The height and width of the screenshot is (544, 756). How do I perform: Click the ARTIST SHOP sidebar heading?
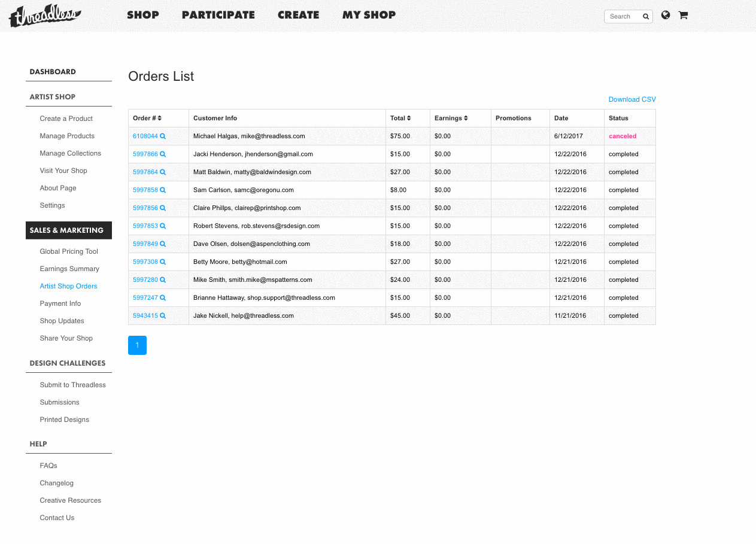53,97
